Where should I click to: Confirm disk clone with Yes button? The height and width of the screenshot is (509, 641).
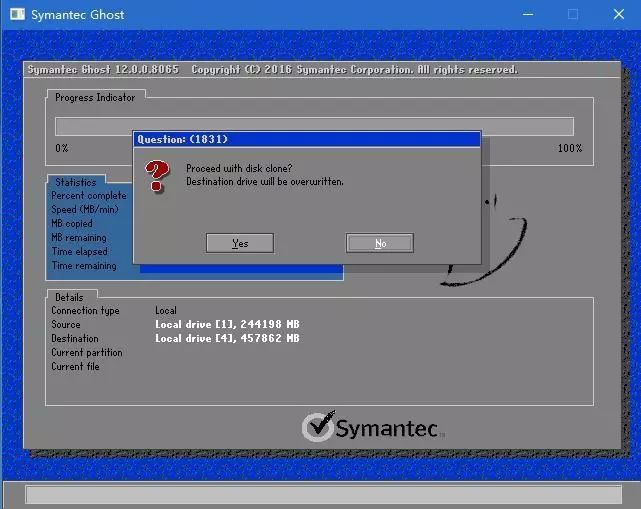coord(240,243)
